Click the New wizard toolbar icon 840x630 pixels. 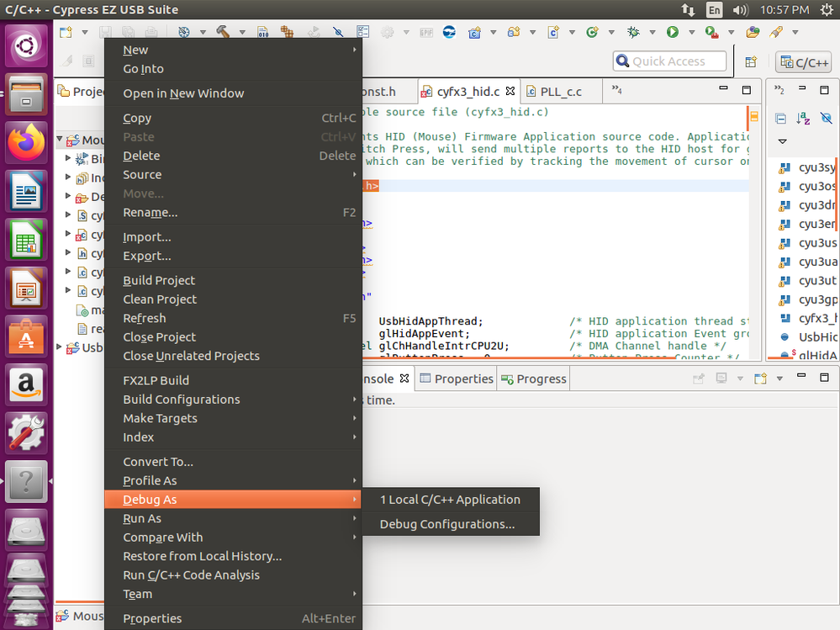click(x=66, y=32)
